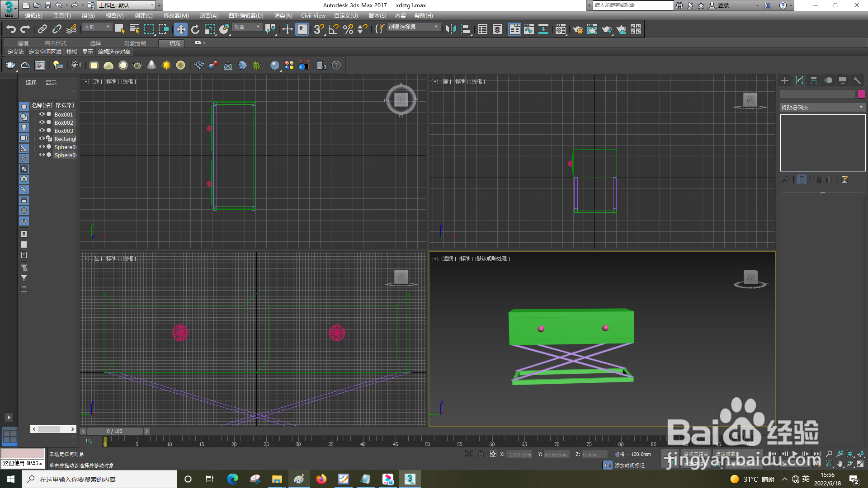Click the pink object color swatch
The height and width of the screenshot is (489, 868).
tap(861, 94)
